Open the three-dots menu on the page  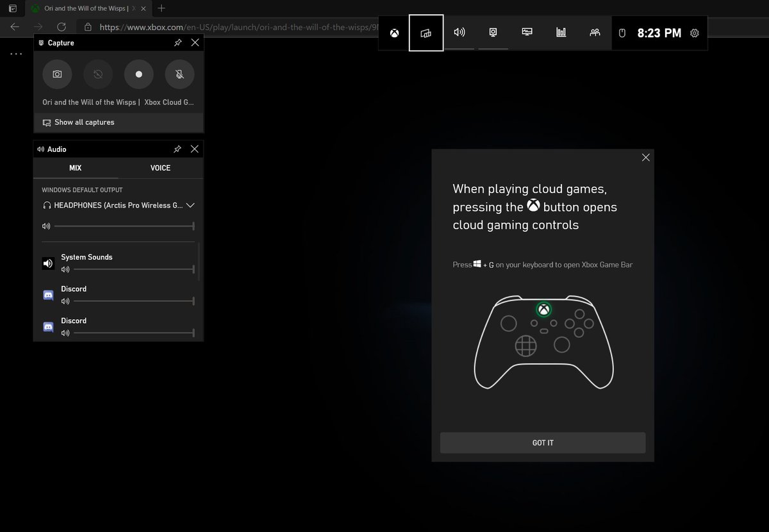pos(15,54)
